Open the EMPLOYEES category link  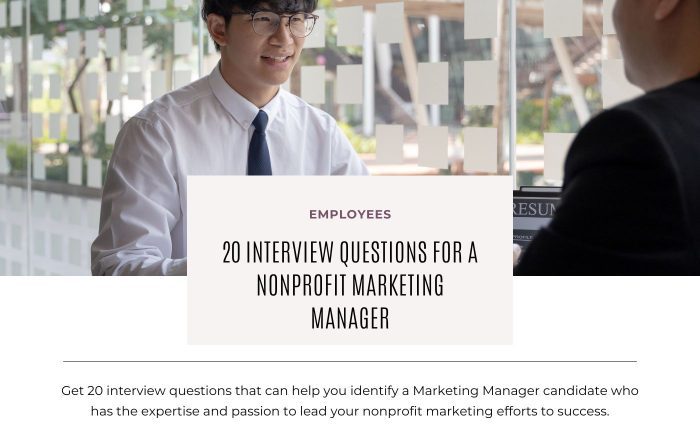pyautogui.click(x=350, y=214)
